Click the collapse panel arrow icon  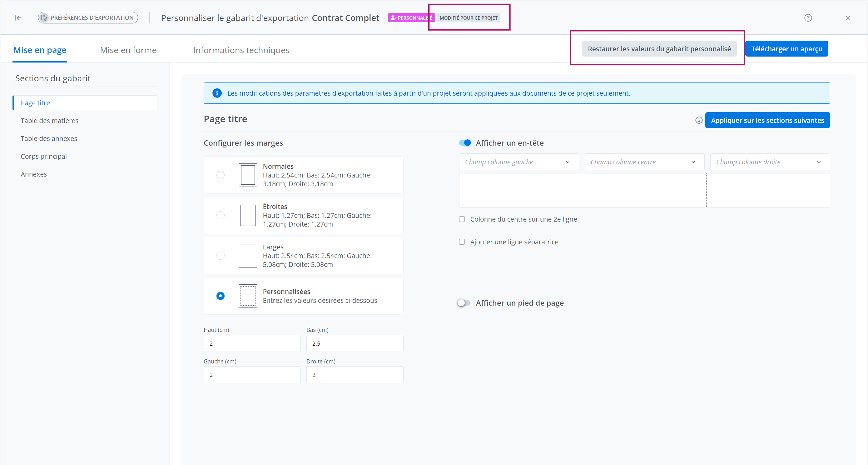pyautogui.click(x=18, y=18)
